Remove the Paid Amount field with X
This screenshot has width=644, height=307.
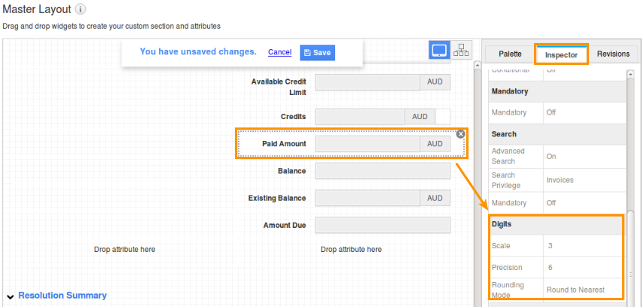pos(460,134)
